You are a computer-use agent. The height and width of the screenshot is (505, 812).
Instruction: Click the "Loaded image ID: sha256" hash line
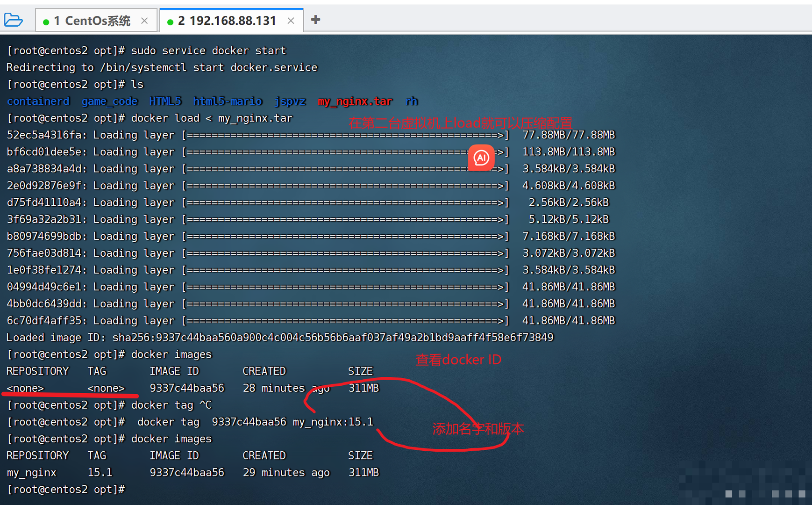tap(280, 337)
